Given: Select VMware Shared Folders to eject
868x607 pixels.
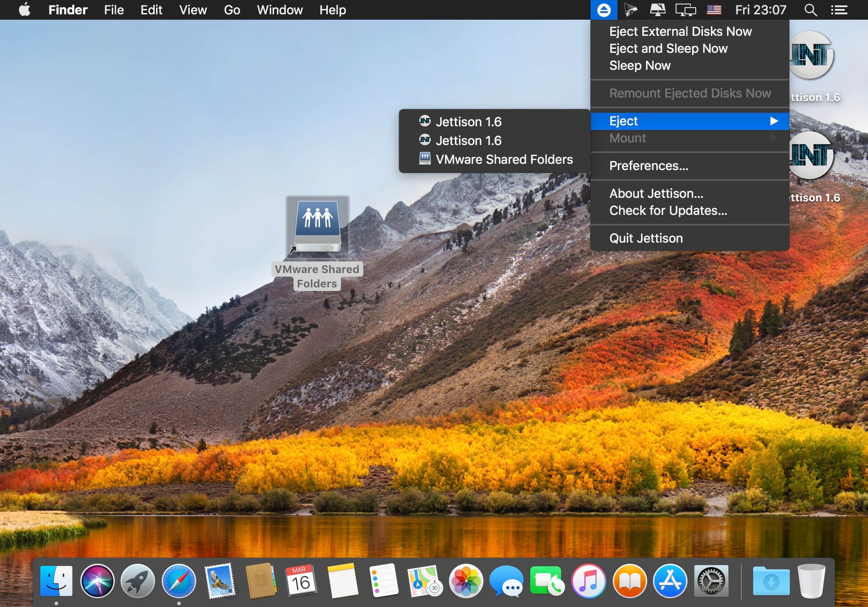Looking at the screenshot, I should tap(502, 160).
